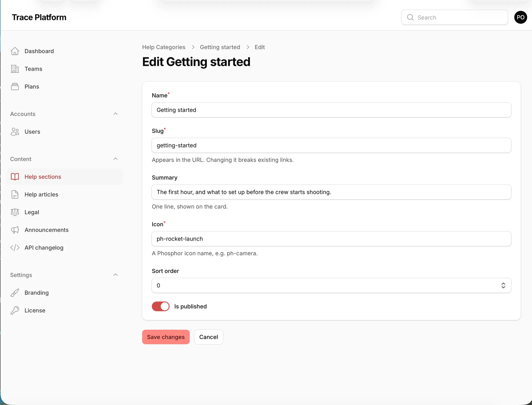The height and width of the screenshot is (405, 532).
Task: Open the Trace Platform home link
Action: click(x=39, y=17)
